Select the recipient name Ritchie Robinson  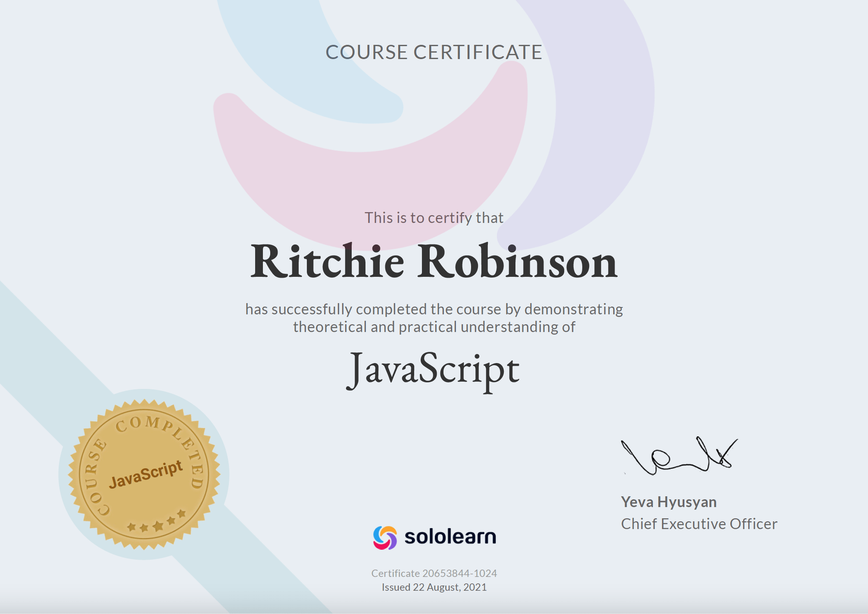tap(434, 261)
